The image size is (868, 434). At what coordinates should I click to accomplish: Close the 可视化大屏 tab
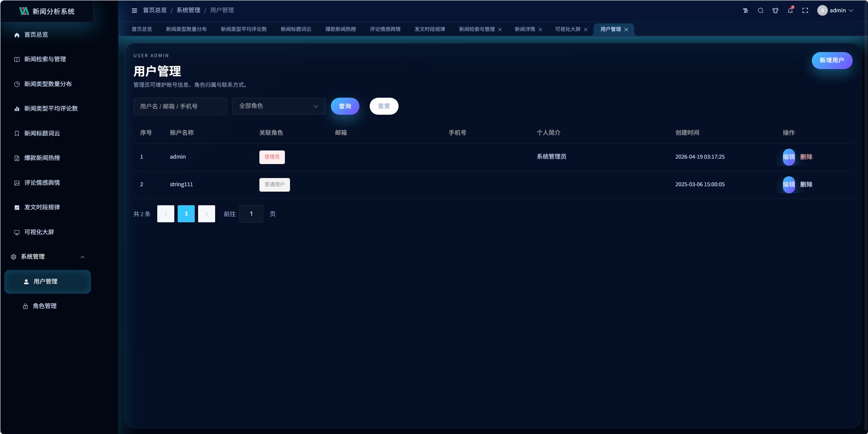click(586, 30)
